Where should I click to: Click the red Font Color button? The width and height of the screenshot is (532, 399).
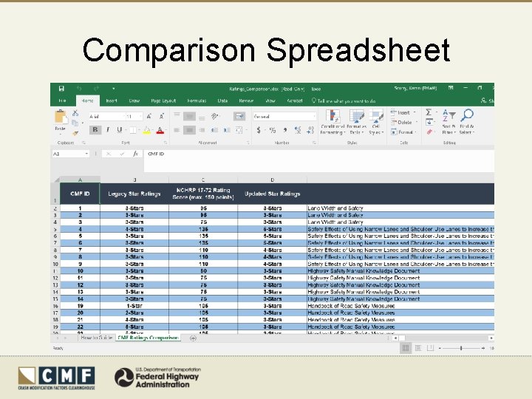160,130
